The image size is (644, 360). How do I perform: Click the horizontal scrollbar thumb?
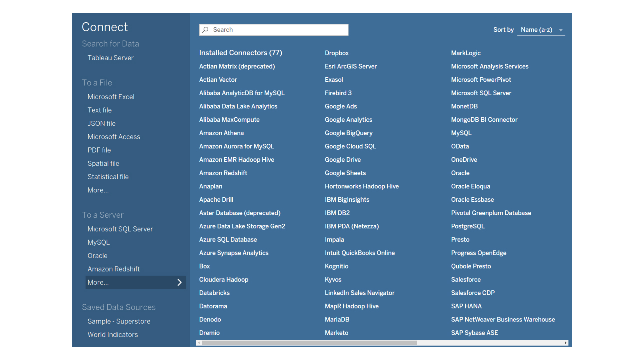309,343
